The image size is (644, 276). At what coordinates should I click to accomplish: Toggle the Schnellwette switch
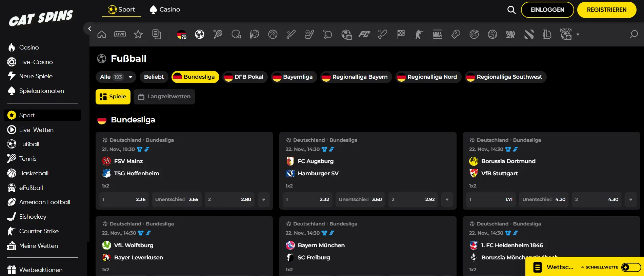click(631, 267)
